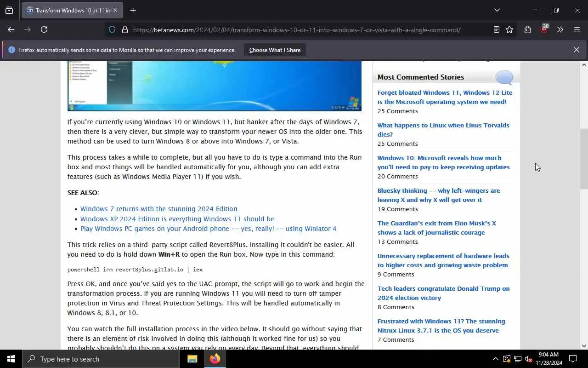Click the Firefox taskbar icon

point(215,359)
